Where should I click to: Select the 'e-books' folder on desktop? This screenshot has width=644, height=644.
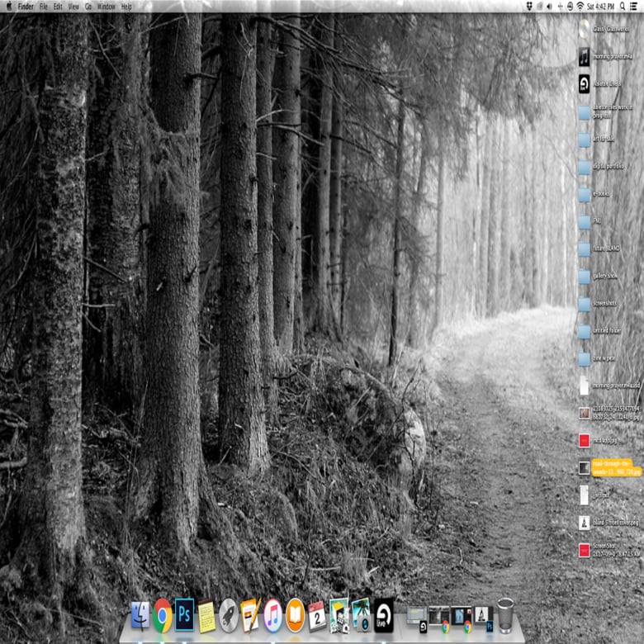[585, 194]
